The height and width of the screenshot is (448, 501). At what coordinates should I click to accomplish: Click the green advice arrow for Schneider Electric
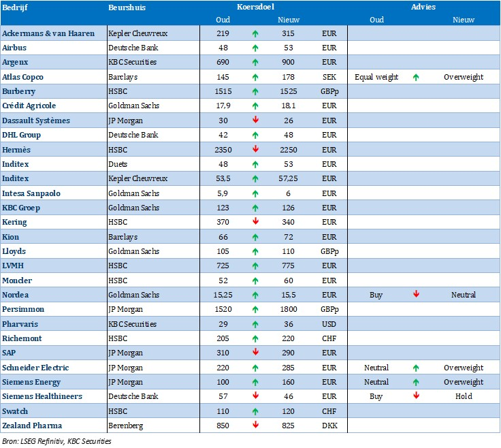pyautogui.click(x=416, y=368)
